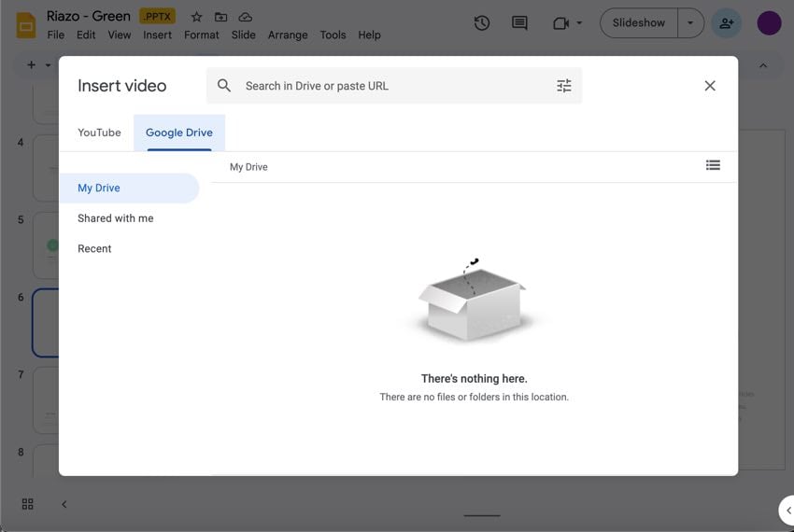This screenshot has height=532, width=794.
Task: Open the grid view icon
Action: (27, 504)
